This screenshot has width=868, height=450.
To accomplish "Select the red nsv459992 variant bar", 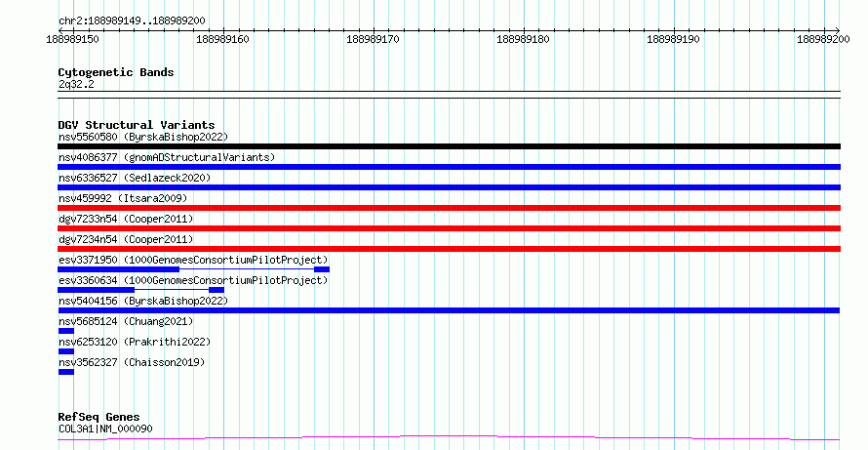I will pos(449,208).
